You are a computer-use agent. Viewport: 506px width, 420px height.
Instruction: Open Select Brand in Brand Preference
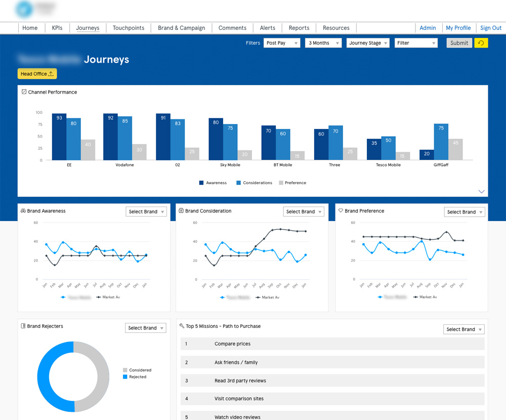click(465, 212)
